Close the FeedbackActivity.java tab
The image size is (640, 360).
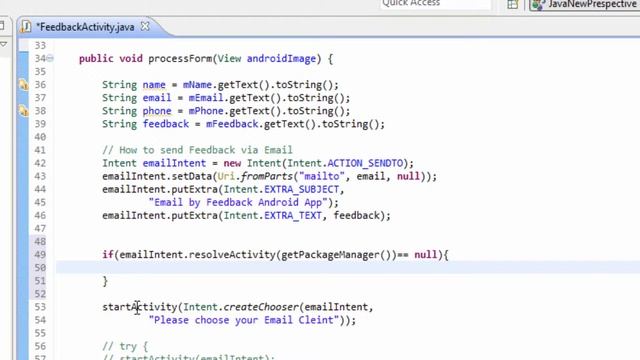point(145,27)
